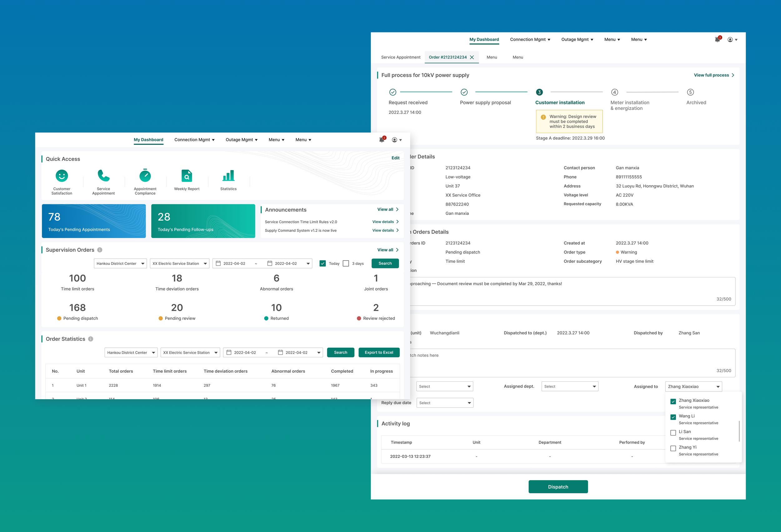Click the notification bell in the order window
Screen dimensions: 781x532
[717, 40]
